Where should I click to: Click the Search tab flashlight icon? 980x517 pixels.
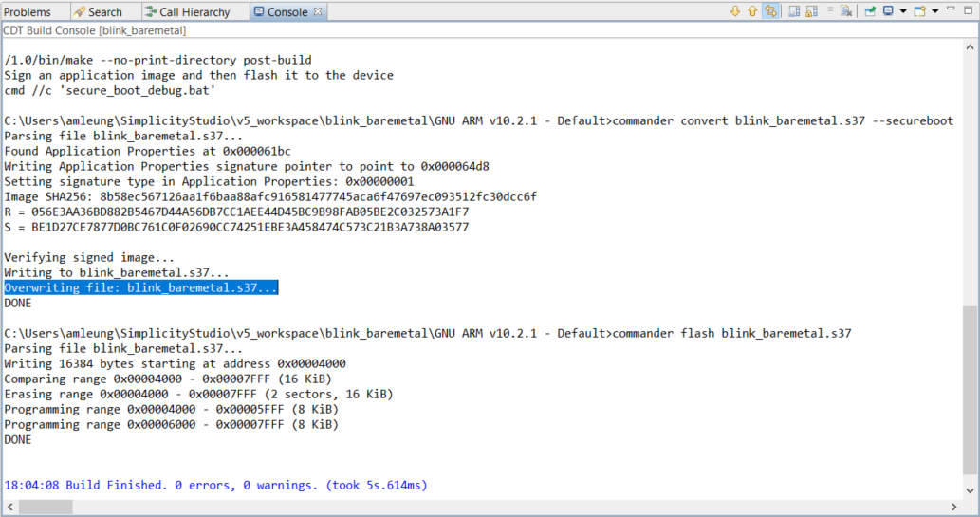(79, 12)
